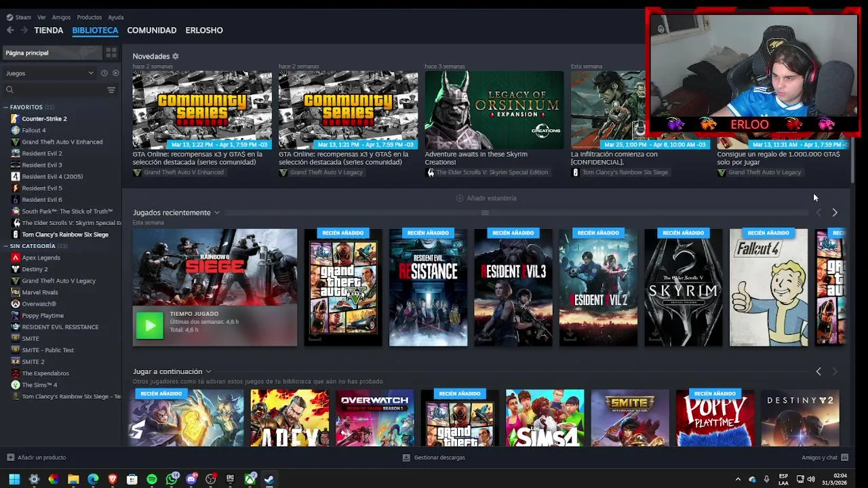Go to the TIENDA tab
This screenshot has width=868, height=488.
(49, 30)
